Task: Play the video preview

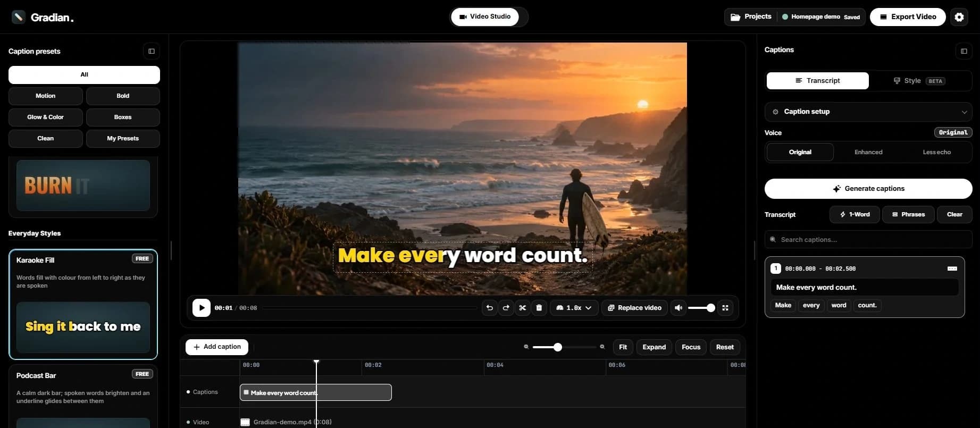Action: click(x=202, y=308)
